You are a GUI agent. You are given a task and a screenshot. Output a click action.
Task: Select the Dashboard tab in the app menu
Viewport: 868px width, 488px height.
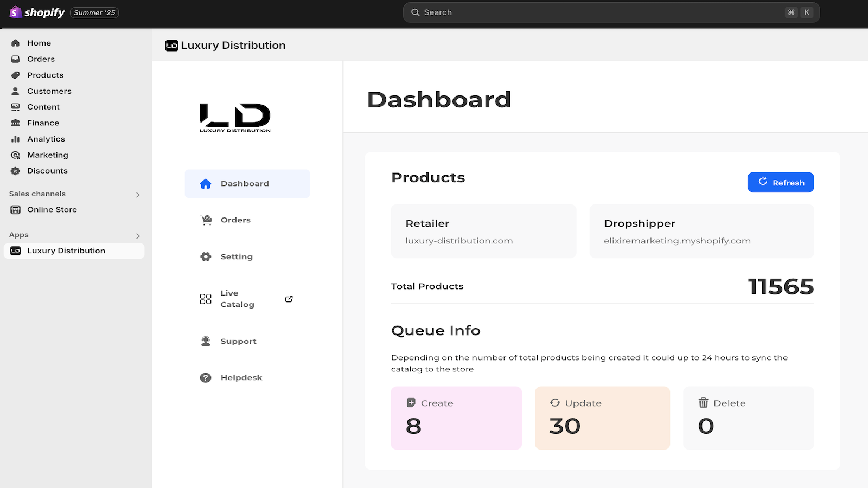pyautogui.click(x=247, y=184)
